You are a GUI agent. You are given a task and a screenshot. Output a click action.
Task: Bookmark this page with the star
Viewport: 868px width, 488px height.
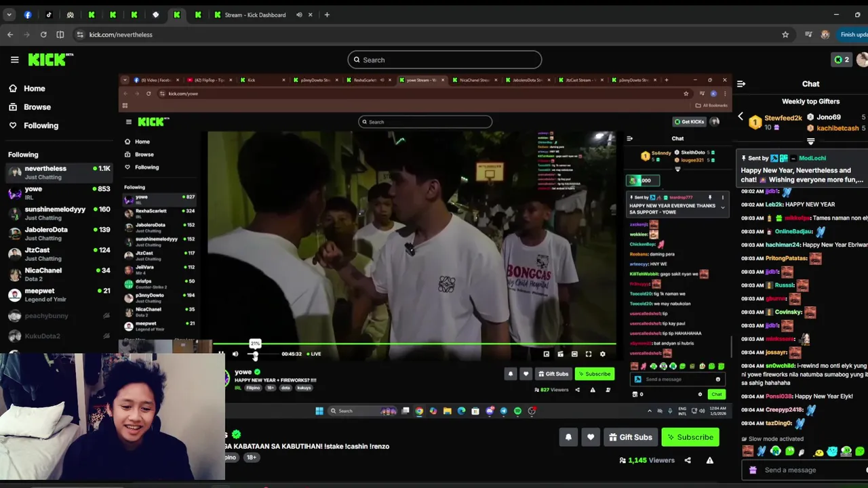pyautogui.click(x=785, y=35)
